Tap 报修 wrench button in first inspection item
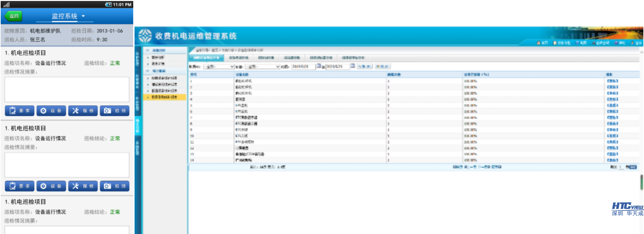 pos(83,111)
